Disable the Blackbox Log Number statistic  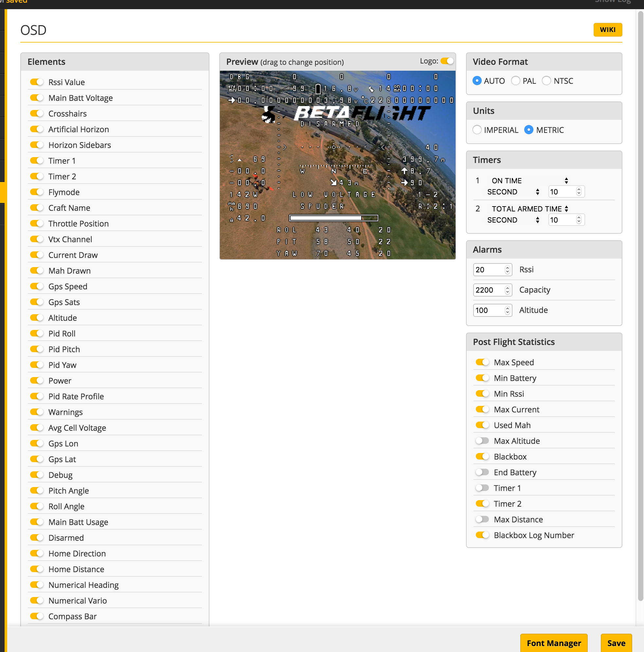[x=482, y=535]
